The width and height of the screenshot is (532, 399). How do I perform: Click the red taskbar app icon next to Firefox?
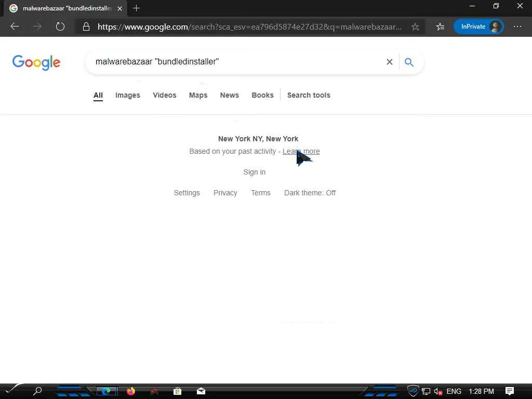(154, 391)
